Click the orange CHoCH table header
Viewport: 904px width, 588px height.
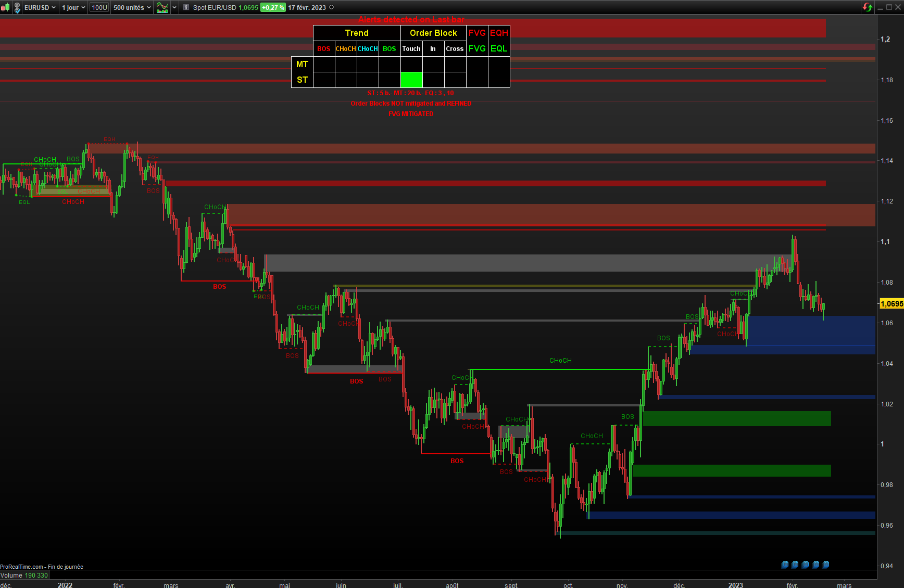click(346, 48)
